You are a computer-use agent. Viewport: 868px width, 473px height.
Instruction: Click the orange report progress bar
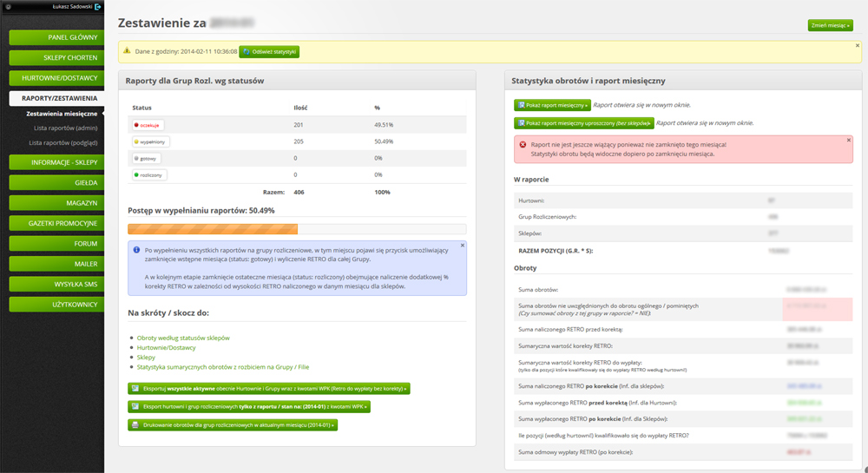[213, 229]
